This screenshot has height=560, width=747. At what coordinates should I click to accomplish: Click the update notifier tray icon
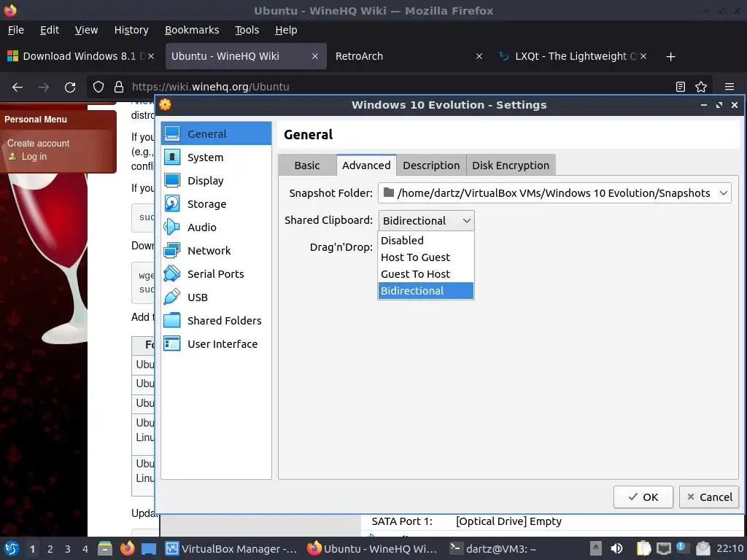click(x=681, y=548)
